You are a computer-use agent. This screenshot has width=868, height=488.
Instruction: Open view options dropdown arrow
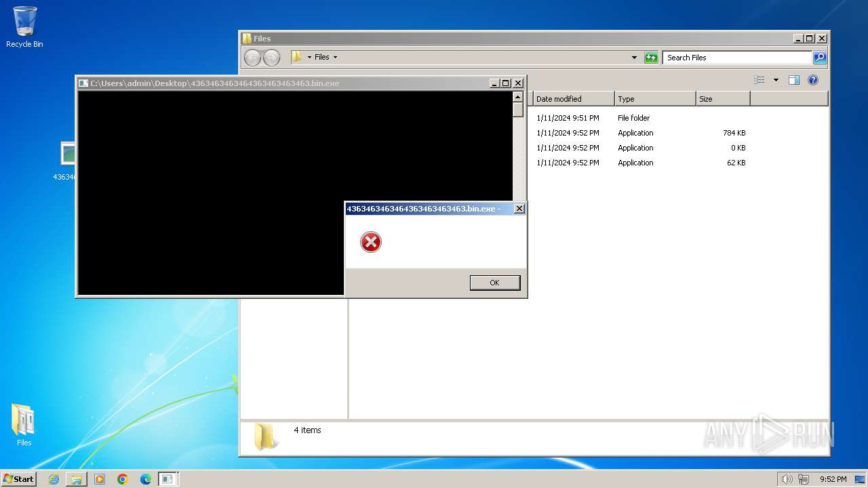(x=776, y=80)
